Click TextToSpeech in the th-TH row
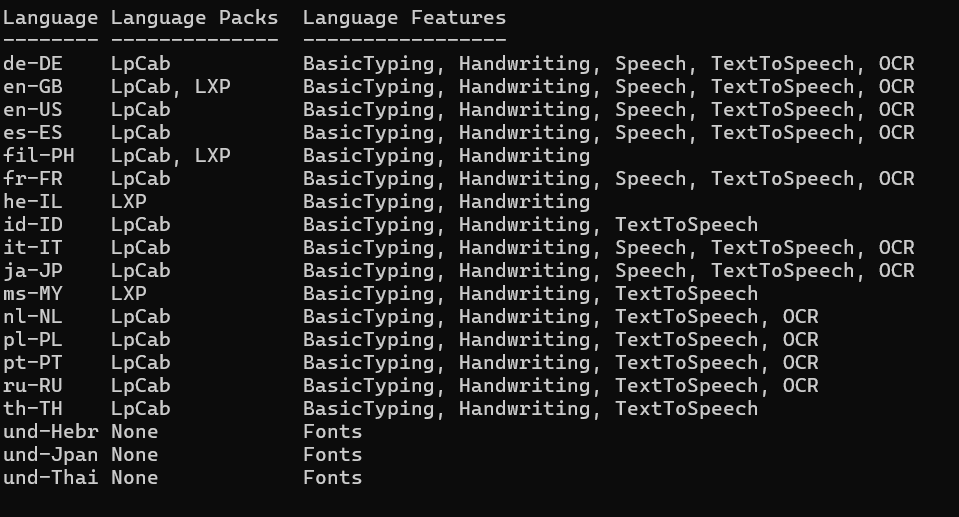Image resolution: width=959 pixels, height=517 pixels. [x=686, y=409]
